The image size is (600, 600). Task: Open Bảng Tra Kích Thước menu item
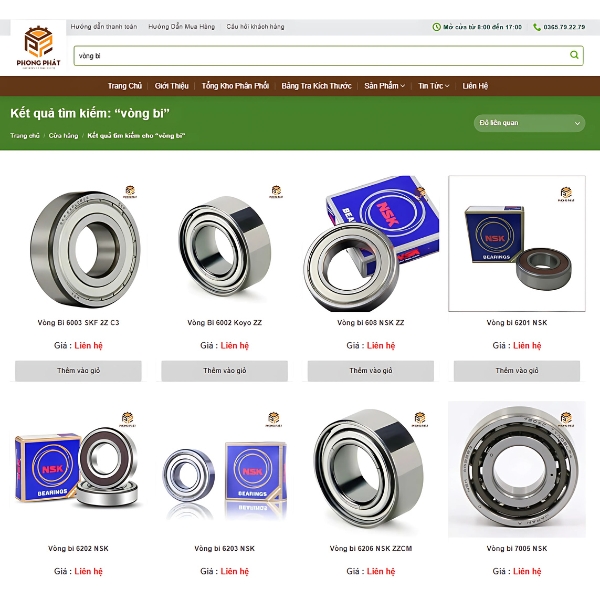click(316, 86)
